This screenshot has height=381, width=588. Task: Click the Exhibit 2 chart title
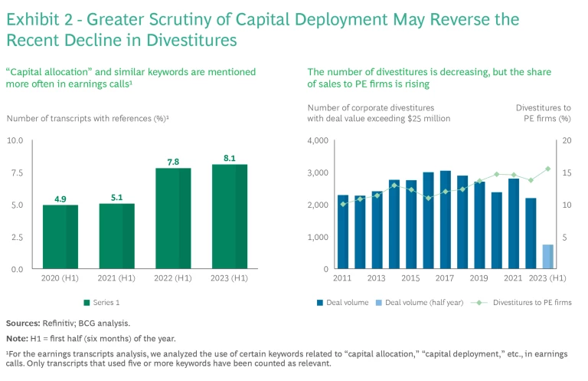click(262, 28)
